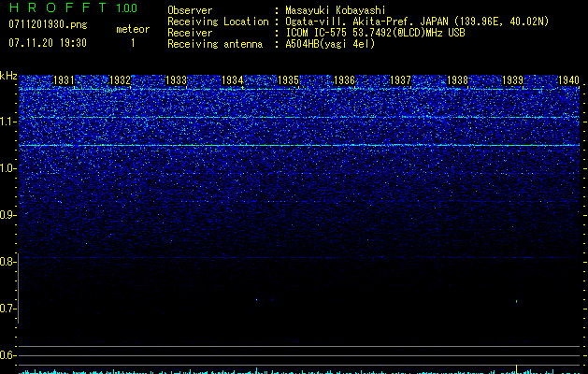This screenshot has height=374, width=588.
Task: Click the date stamp 07.11.20 19:30
Action: click(48, 43)
